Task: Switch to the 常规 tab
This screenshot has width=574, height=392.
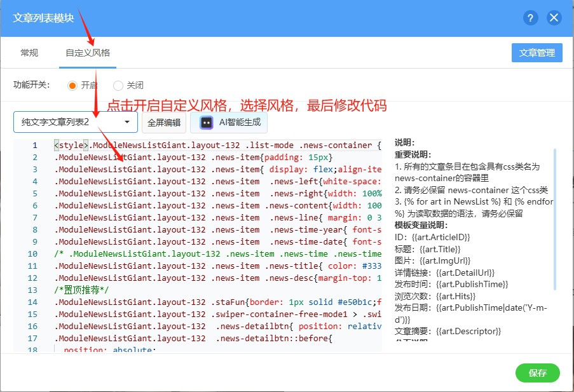Action: click(x=29, y=53)
